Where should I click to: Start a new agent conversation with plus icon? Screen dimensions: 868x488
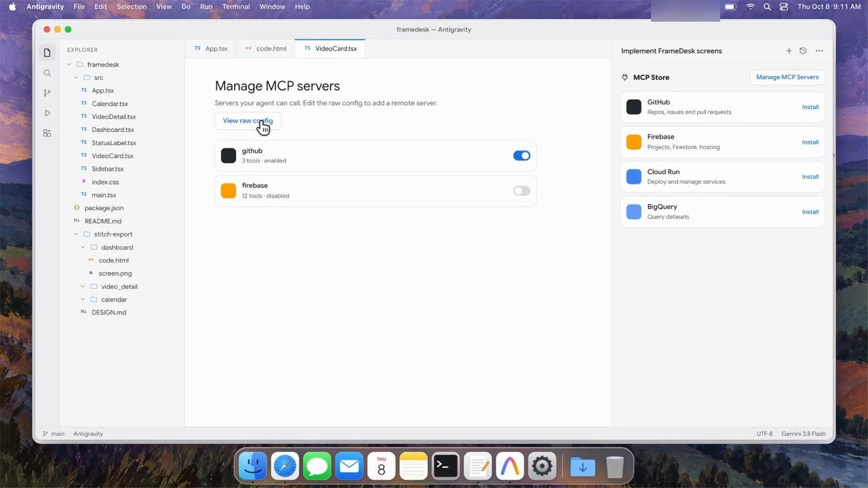(789, 51)
